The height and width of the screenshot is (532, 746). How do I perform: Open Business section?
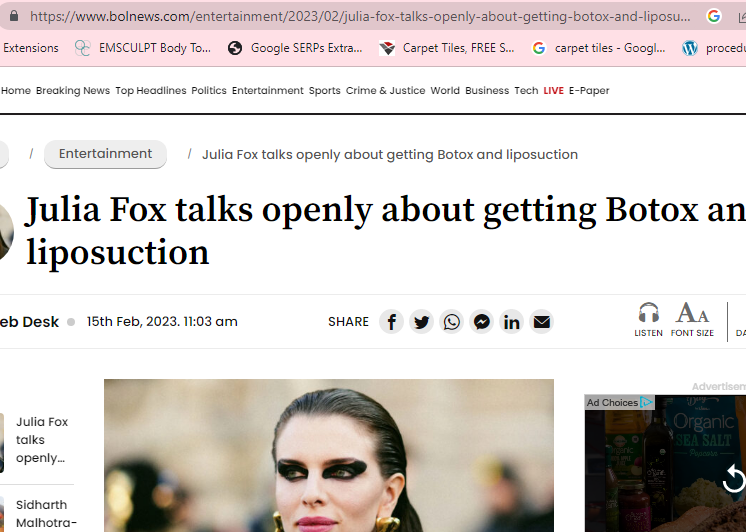[487, 90]
